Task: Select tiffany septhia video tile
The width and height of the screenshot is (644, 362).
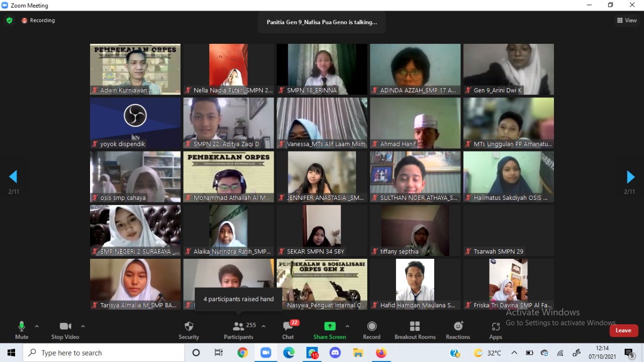Action: [x=415, y=231]
